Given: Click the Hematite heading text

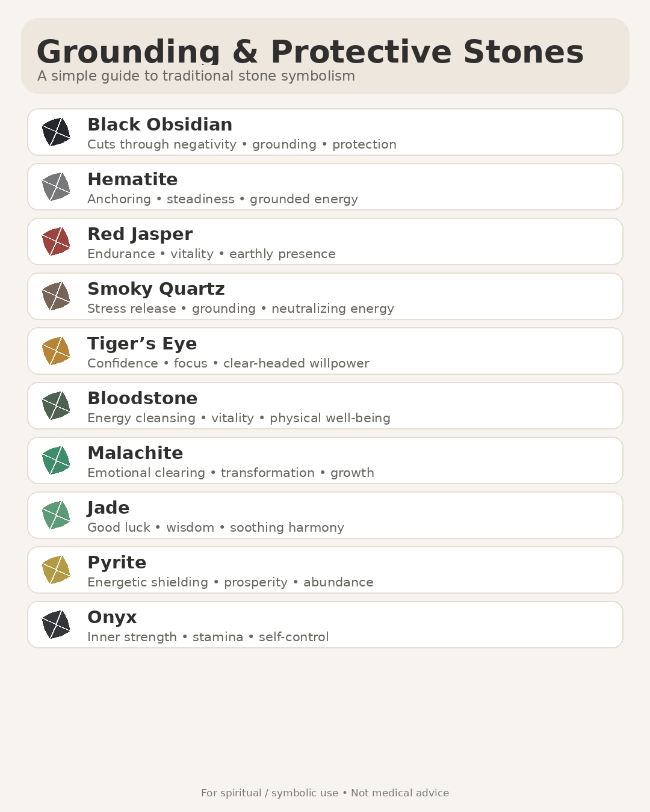Looking at the screenshot, I should pyautogui.click(x=132, y=179).
